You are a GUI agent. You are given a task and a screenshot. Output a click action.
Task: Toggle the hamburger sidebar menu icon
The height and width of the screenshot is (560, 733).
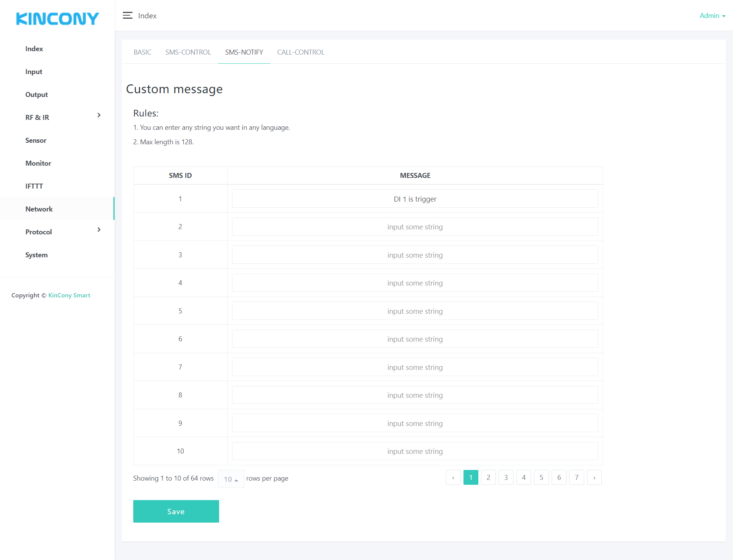click(x=128, y=16)
